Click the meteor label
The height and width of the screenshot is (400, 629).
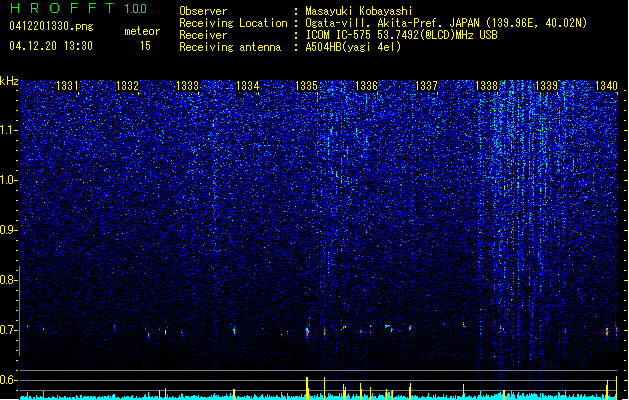(x=142, y=31)
